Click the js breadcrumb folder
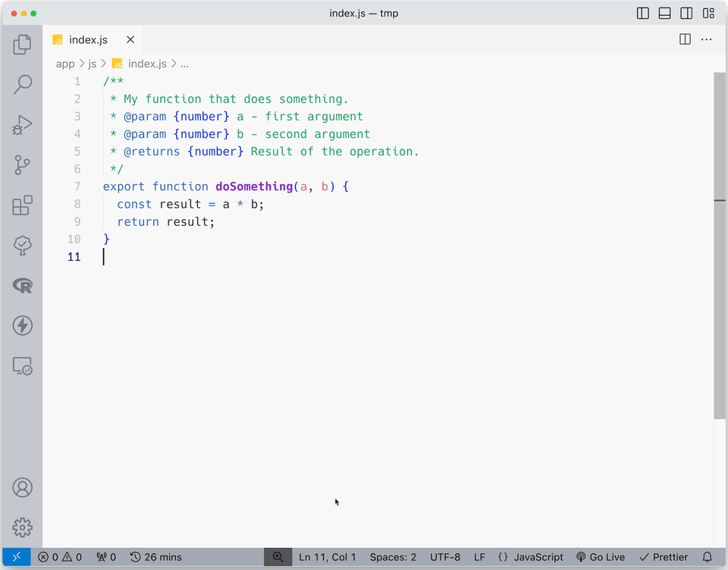The image size is (728, 570). tap(93, 64)
